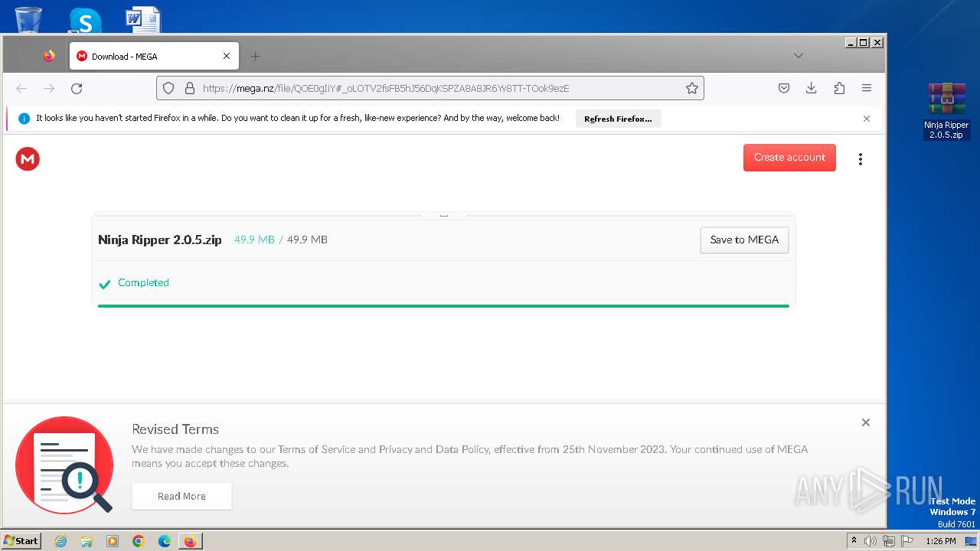Open Google Chrome from the taskbar
The width and height of the screenshot is (980, 551).
point(139,541)
